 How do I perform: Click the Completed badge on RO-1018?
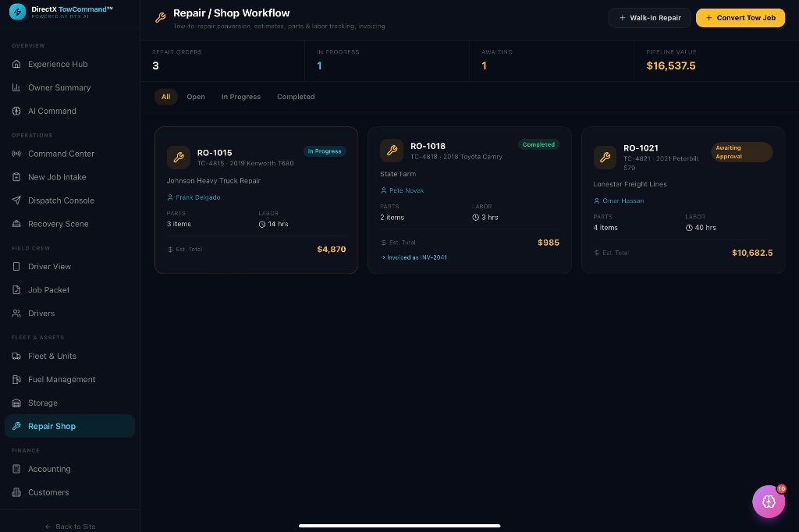point(538,145)
